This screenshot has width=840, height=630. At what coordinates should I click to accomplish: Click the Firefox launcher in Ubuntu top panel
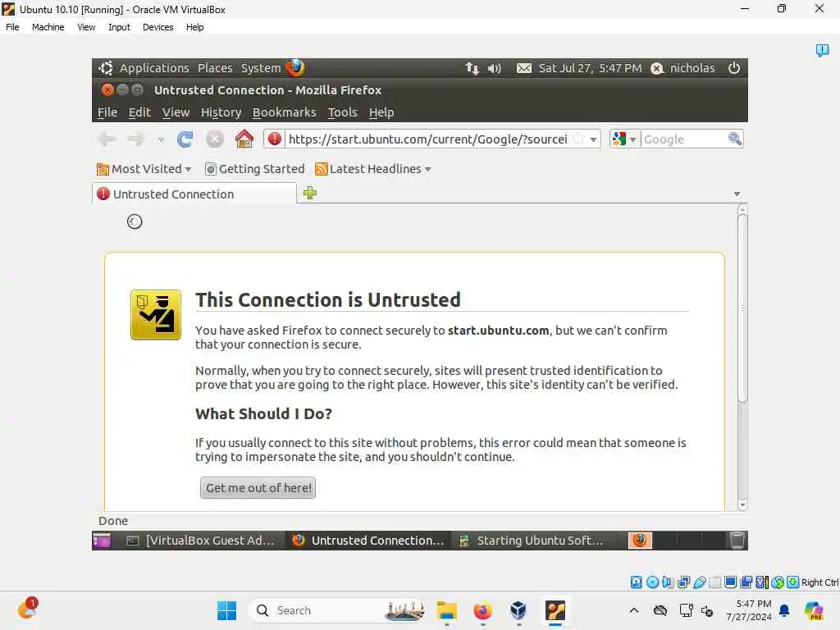tap(294, 68)
